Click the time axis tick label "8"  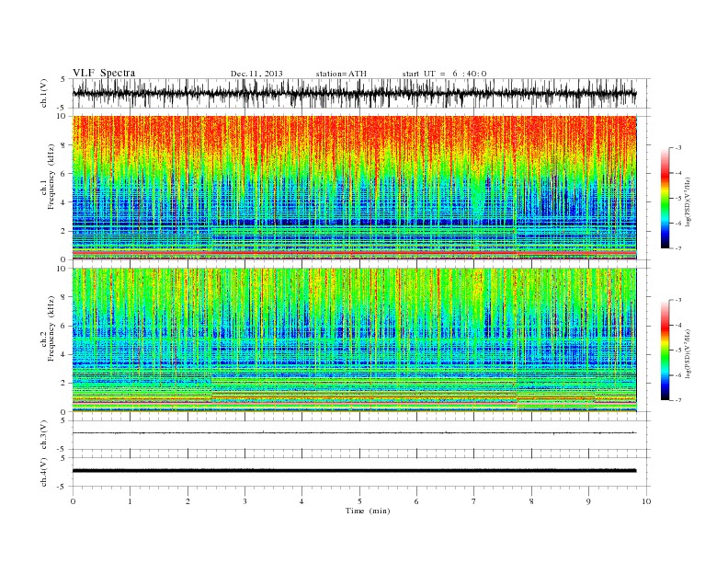pyautogui.click(x=531, y=501)
